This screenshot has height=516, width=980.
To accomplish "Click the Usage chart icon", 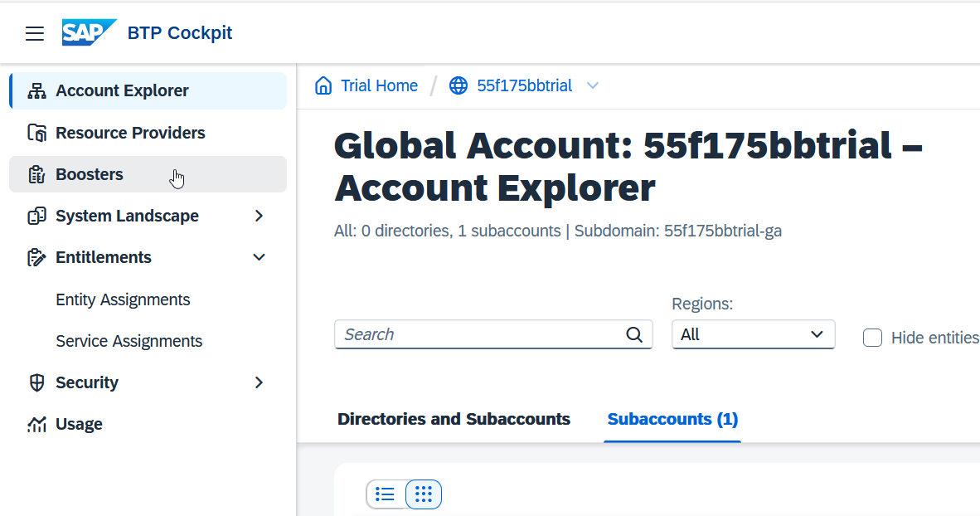I will tap(36, 424).
